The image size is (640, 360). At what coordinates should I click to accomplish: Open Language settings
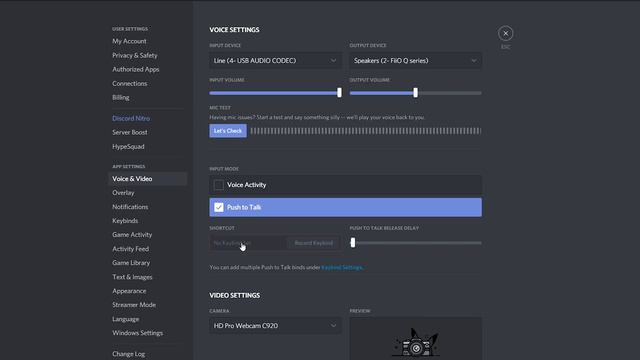125,319
